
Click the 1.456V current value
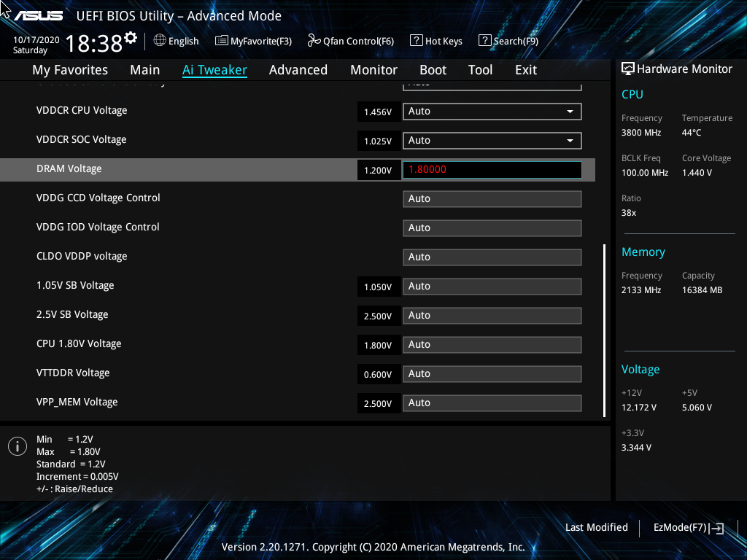[379, 112]
